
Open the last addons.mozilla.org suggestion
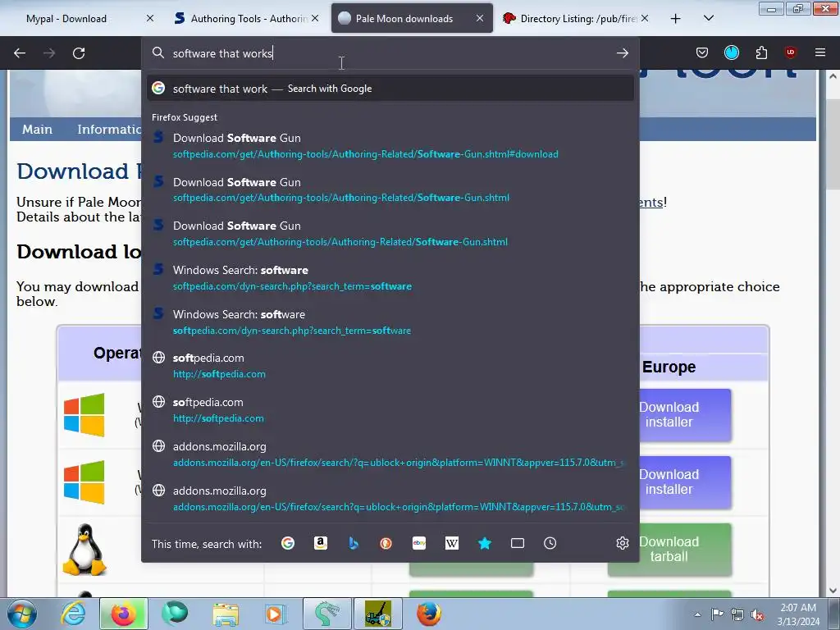(x=390, y=498)
